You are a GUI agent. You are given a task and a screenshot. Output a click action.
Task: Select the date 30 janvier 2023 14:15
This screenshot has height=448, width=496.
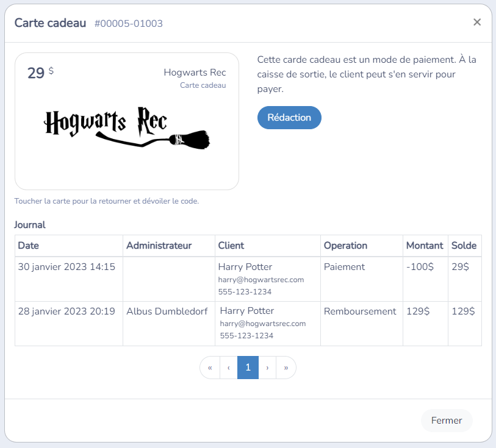pyautogui.click(x=66, y=267)
